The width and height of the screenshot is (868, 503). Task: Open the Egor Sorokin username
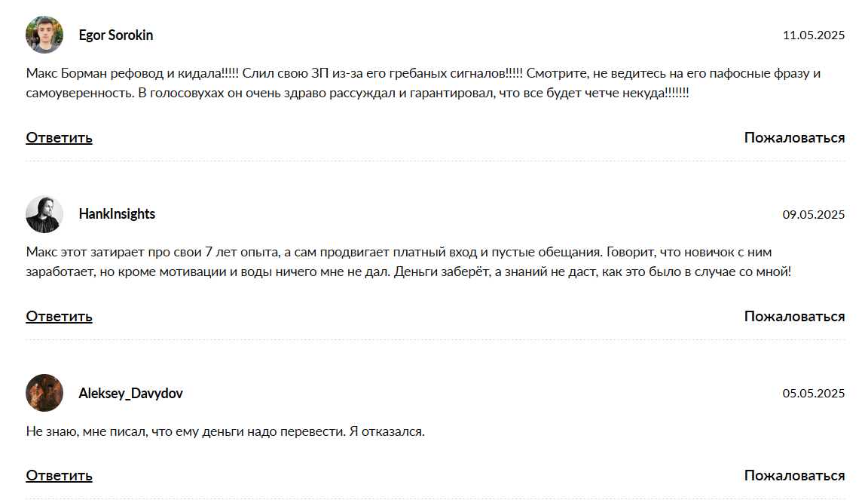(x=116, y=35)
